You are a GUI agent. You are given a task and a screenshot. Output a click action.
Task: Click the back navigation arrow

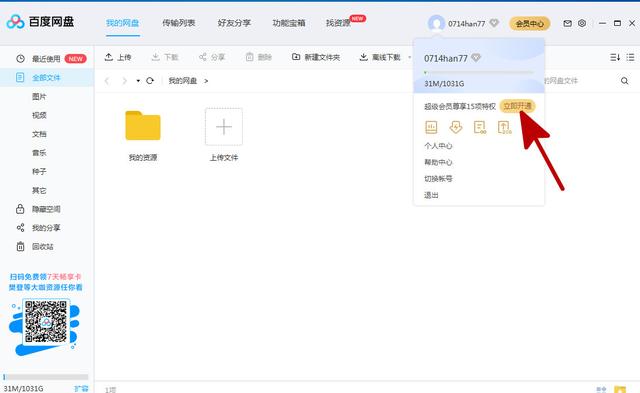(107, 81)
